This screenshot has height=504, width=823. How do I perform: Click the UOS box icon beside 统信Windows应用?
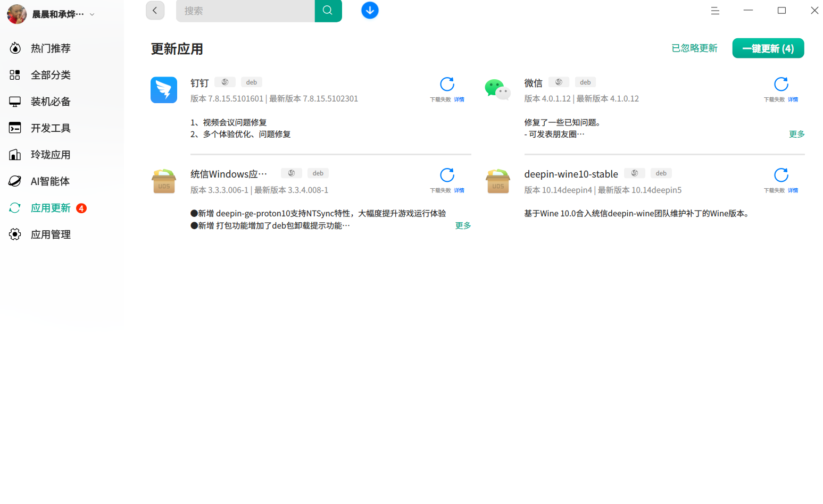click(164, 181)
